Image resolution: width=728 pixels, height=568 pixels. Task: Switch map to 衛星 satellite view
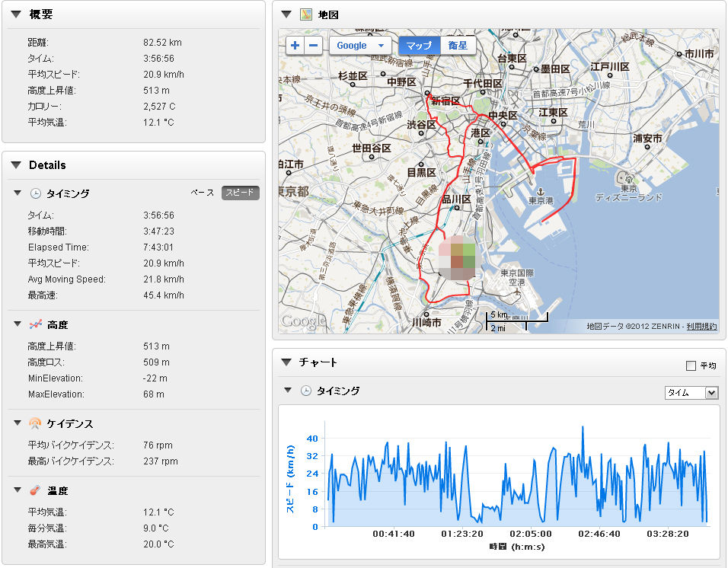pyautogui.click(x=458, y=46)
